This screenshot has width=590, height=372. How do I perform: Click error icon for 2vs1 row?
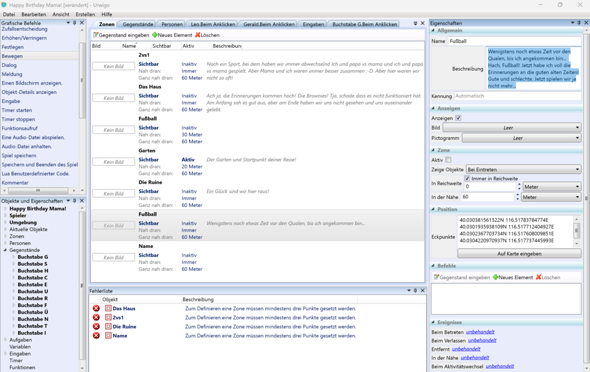tap(96, 317)
